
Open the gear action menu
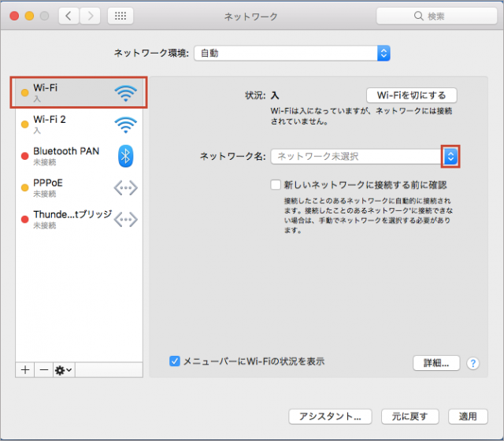[63, 369]
